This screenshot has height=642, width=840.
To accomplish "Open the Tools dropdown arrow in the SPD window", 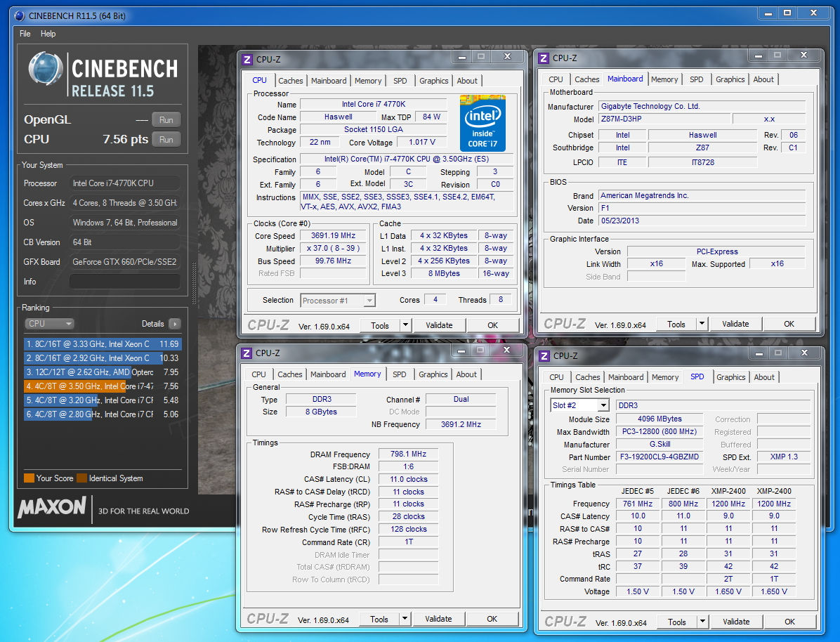I will click(x=702, y=622).
